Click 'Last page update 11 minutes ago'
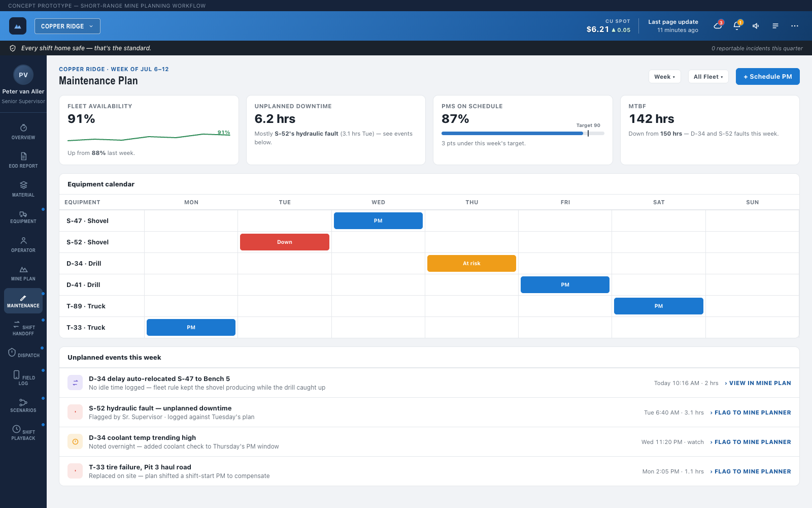This screenshot has height=508, width=812. 673,26
